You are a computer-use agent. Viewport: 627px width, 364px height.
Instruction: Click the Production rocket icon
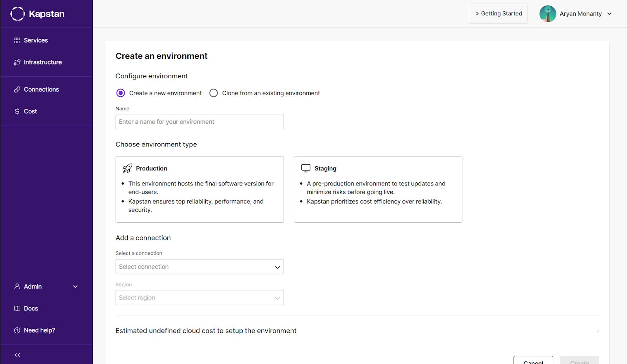point(127,168)
